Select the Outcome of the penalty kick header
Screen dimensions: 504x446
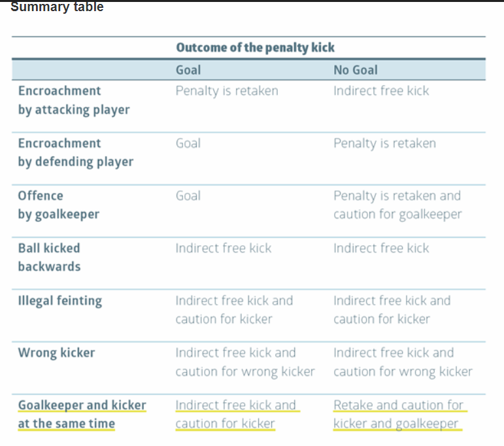(255, 48)
